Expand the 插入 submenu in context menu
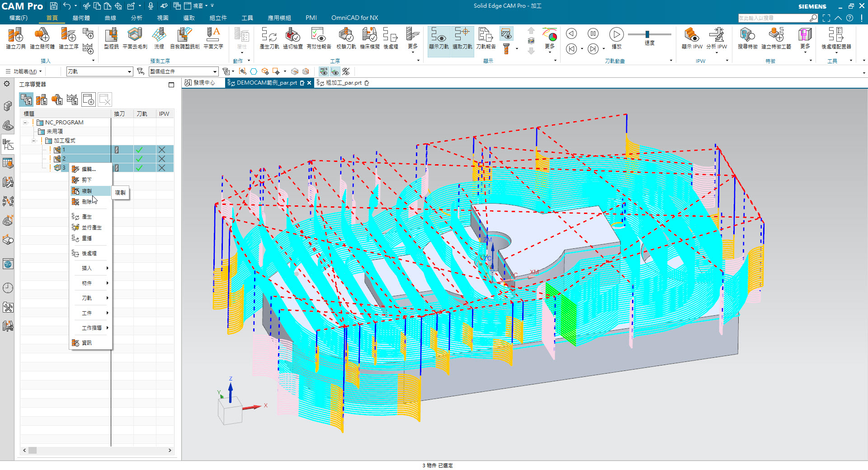The width and height of the screenshot is (868, 470). click(x=90, y=268)
